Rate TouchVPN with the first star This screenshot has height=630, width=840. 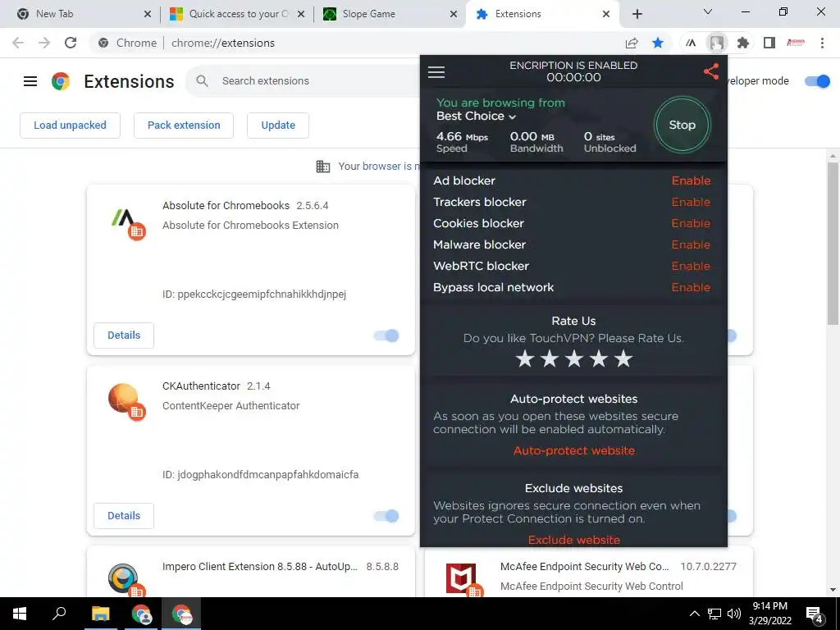[525, 358]
